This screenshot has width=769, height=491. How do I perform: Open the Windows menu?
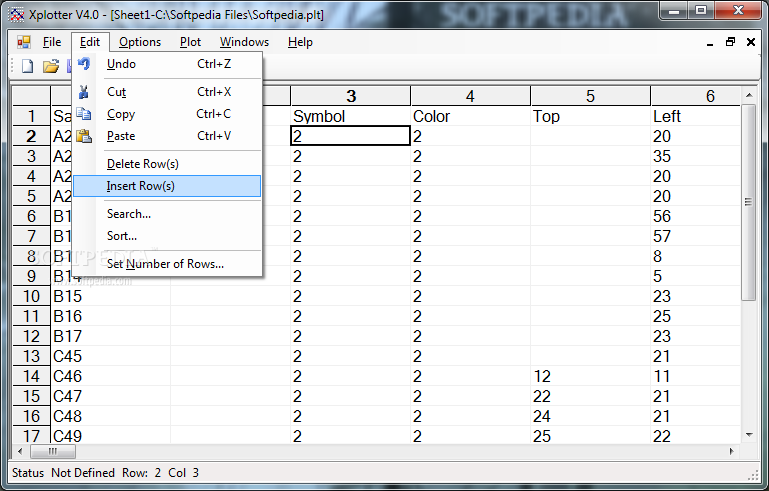[x=244, y=42]
